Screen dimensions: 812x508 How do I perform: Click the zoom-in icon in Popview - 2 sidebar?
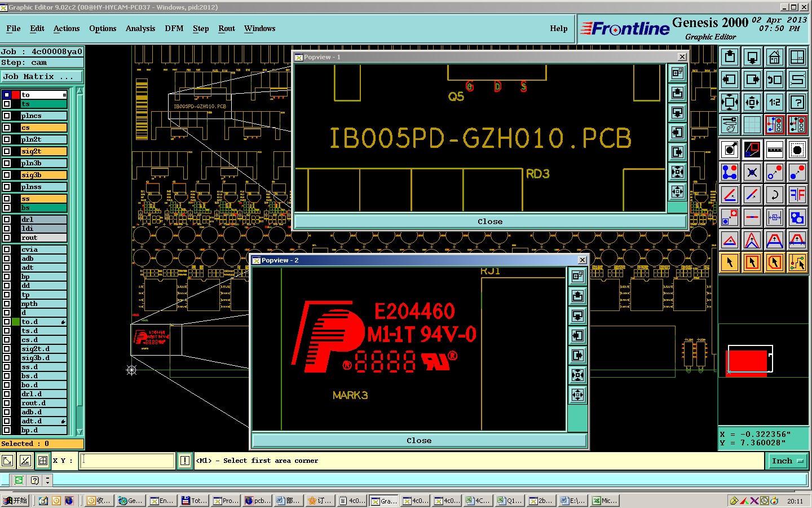pos(577,375)
